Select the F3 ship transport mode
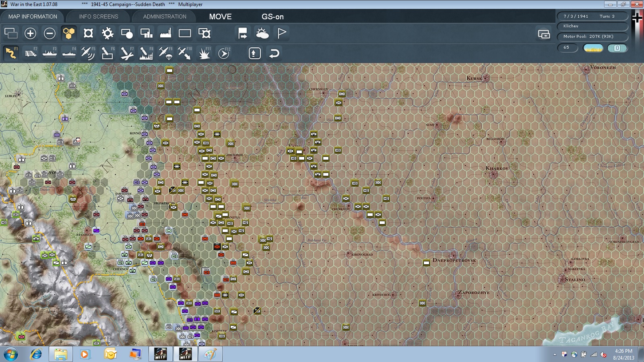The image size is (644, 362). [x=50, y=53]
